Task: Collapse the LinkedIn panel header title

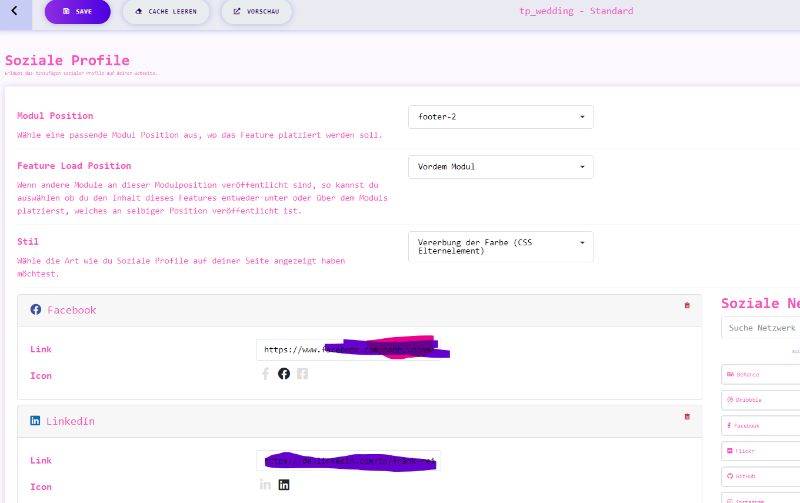Action: 70,421
